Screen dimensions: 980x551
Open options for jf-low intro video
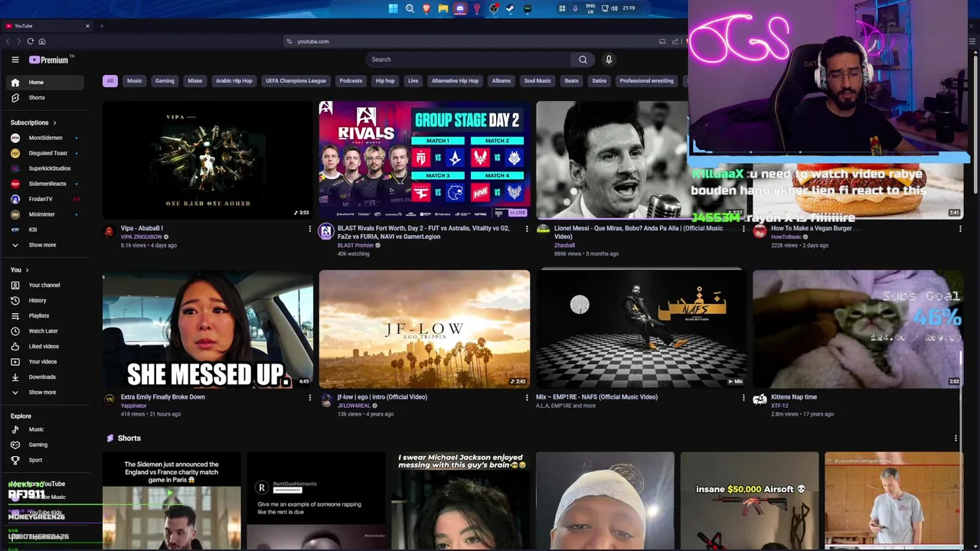click(527, 398)
